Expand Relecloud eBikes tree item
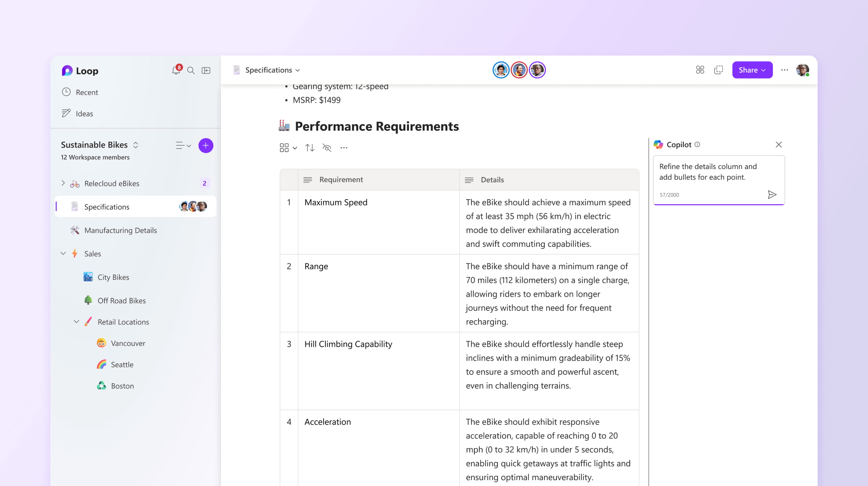 coord(63,183)
